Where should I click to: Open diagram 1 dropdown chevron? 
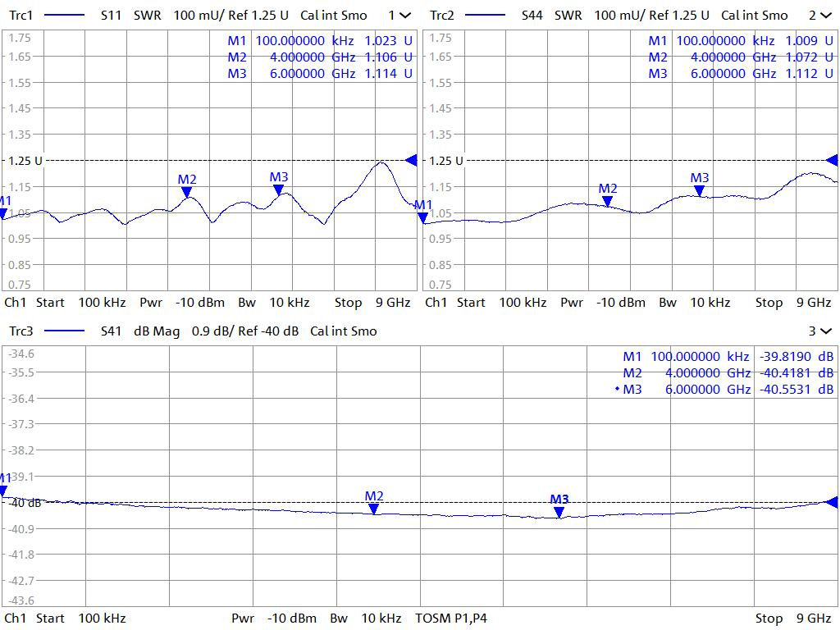(405, 16)
